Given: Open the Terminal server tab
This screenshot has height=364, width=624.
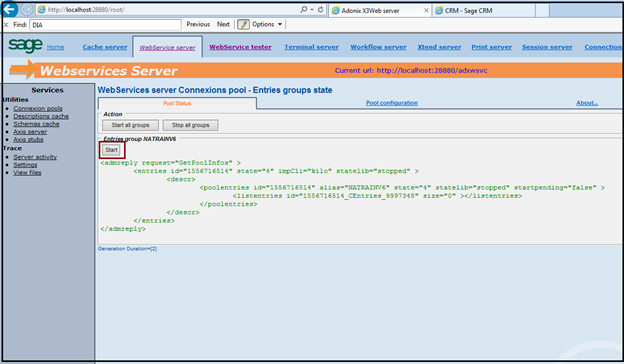Looking at the screenshot, I should pos(312,47).
